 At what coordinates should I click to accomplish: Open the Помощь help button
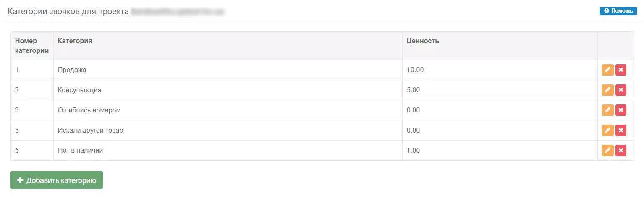(x=618, y=11)
